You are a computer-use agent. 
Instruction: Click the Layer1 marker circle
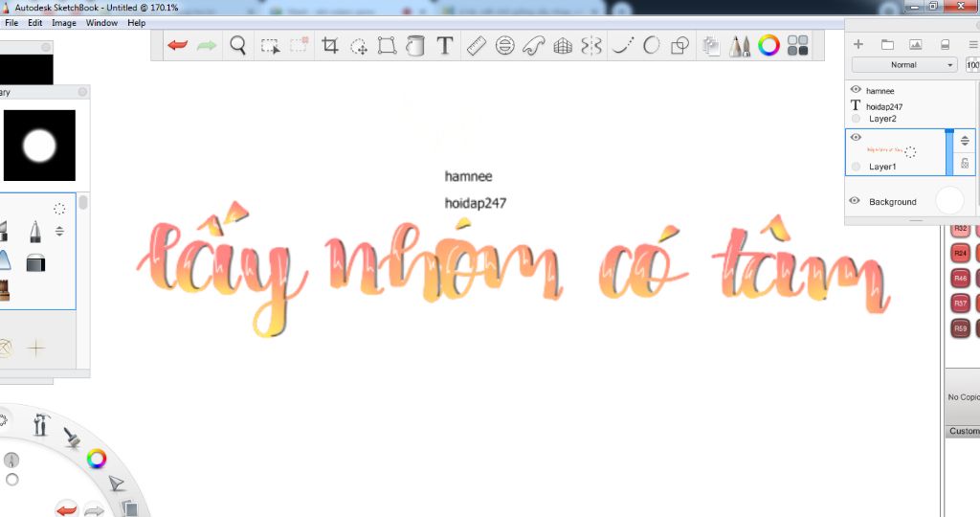856,167
